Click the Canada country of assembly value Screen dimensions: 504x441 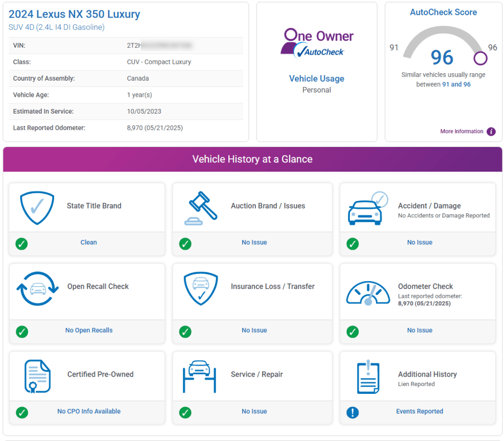coord(138,78)
